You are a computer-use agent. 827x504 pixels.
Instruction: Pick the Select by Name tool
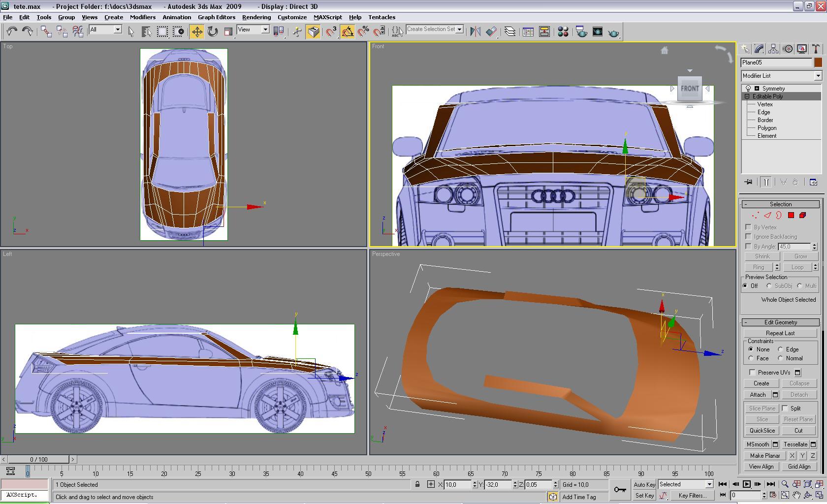(x=146, y=31)
